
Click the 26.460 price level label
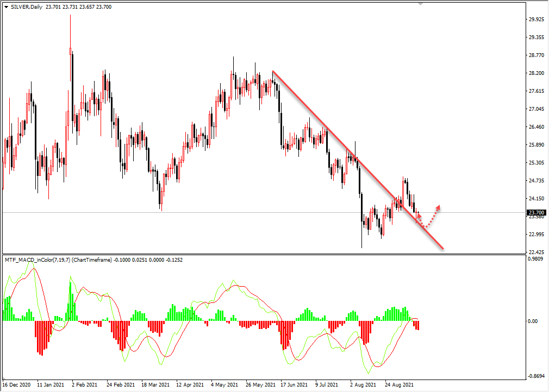[536, 127]
